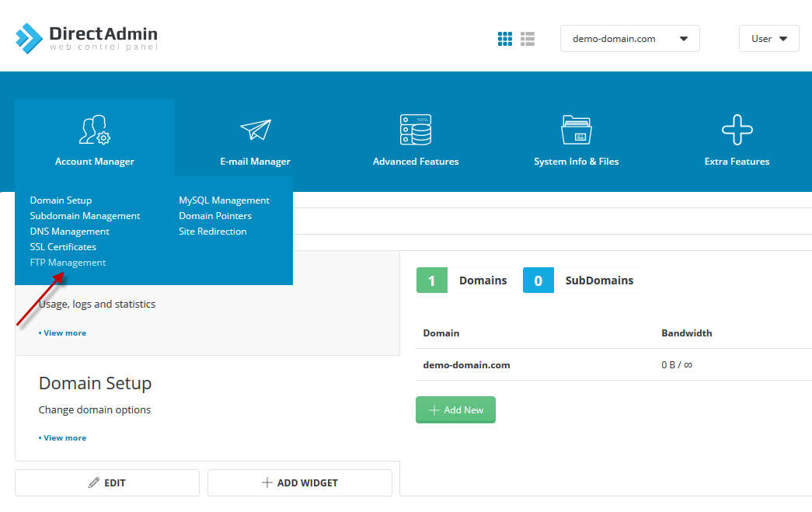Click View more under Domain Setup
The width and height of the screenshot is (812, 512).
pyautogui.click(x=63, y=438)
